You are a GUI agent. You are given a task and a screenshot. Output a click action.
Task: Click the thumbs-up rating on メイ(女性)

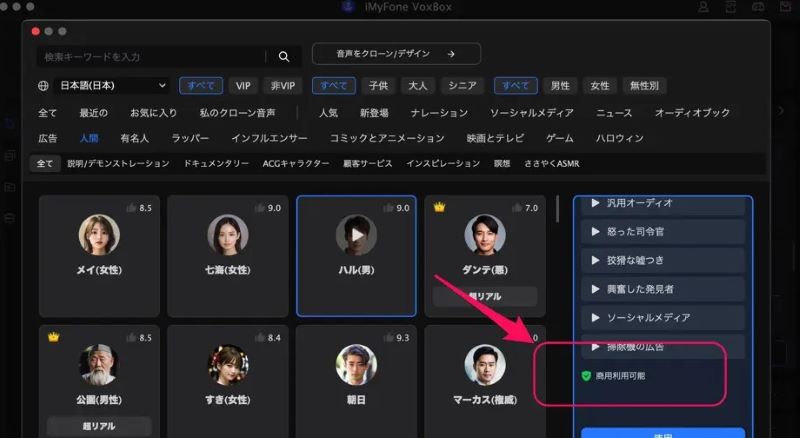132,208
